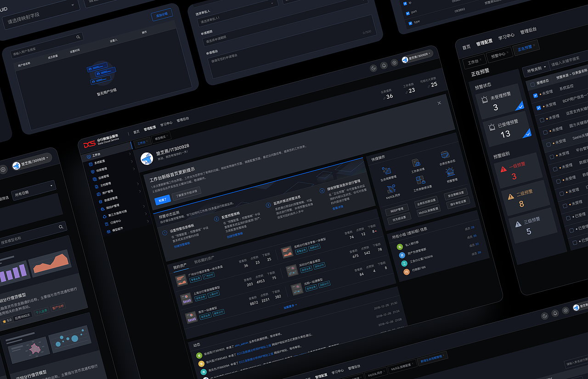Open 预警管理 quick action icon
Image resolution: width=588 pixels, height=379 pixels.
coord(450,172)
